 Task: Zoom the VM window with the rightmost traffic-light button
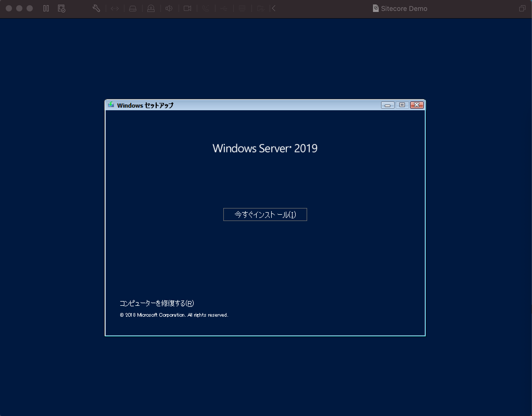pyautogui.click(x=30, y=8)
